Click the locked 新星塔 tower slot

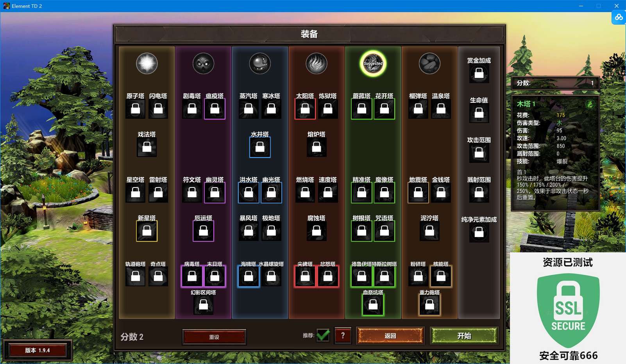(147, 231)
